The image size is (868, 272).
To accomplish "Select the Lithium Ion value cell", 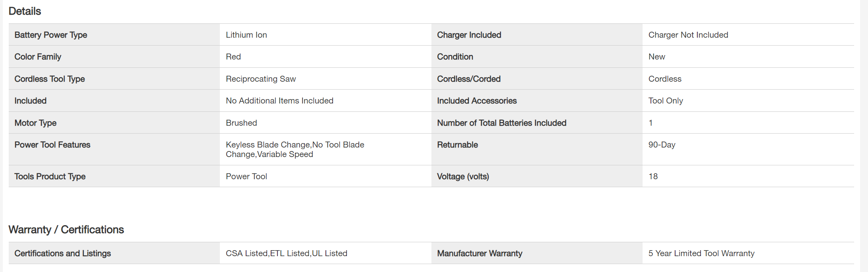I will pos(246,35).
